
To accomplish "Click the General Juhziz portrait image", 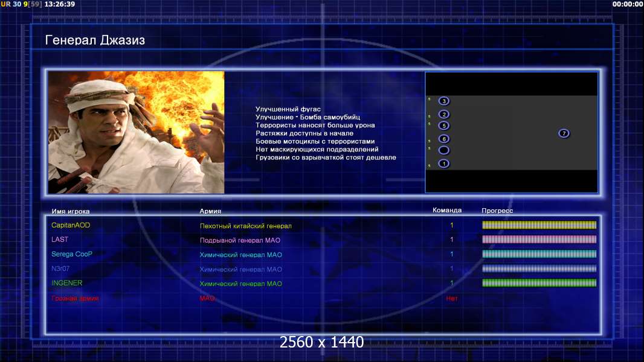I will click(x=136, y=132).
